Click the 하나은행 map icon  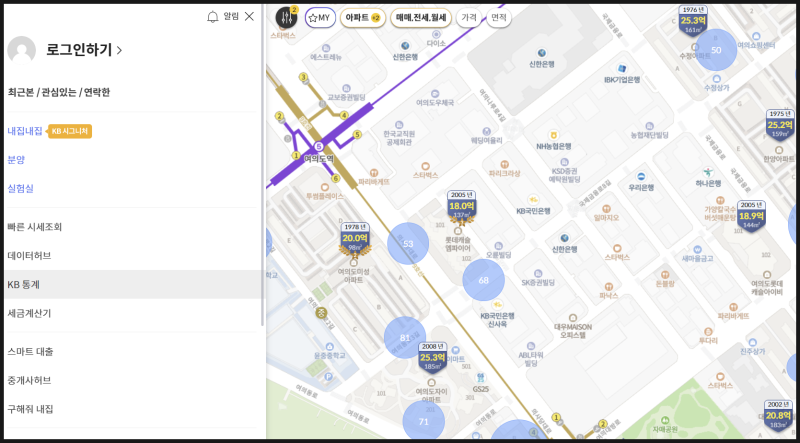tap(708, 172)
